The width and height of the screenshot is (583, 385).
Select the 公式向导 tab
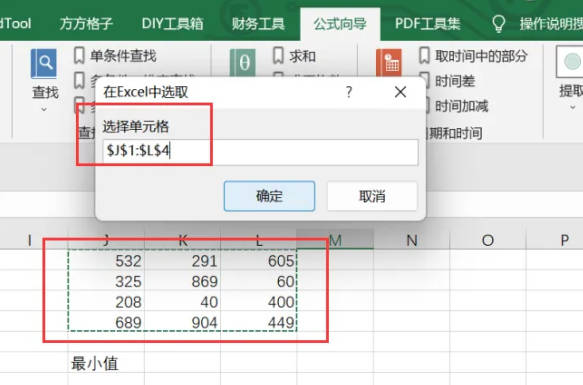pos(340,24)
